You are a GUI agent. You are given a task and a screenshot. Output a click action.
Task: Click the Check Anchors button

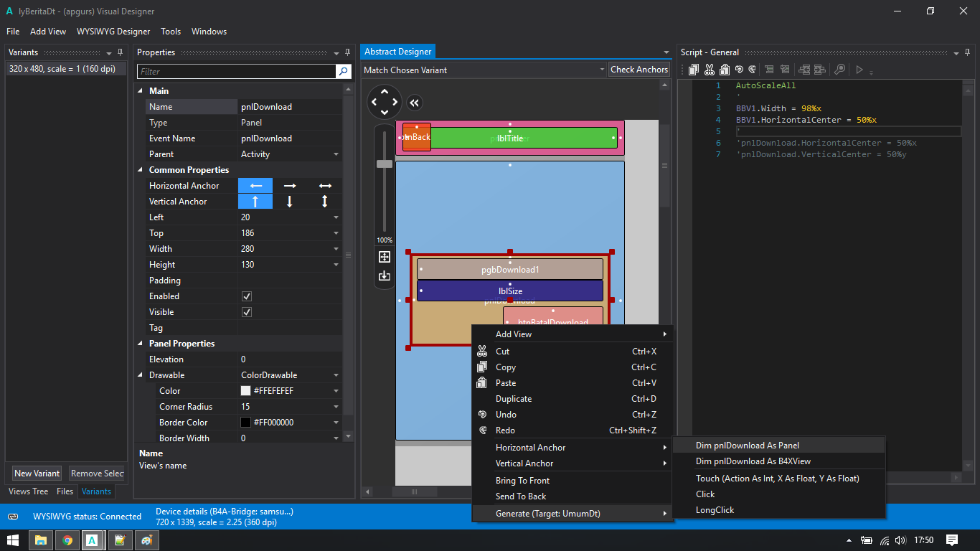point(639,70)
